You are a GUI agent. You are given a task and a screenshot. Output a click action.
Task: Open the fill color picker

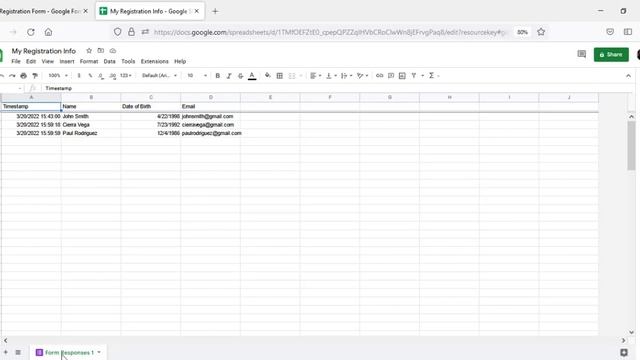(x=268, y=76)
